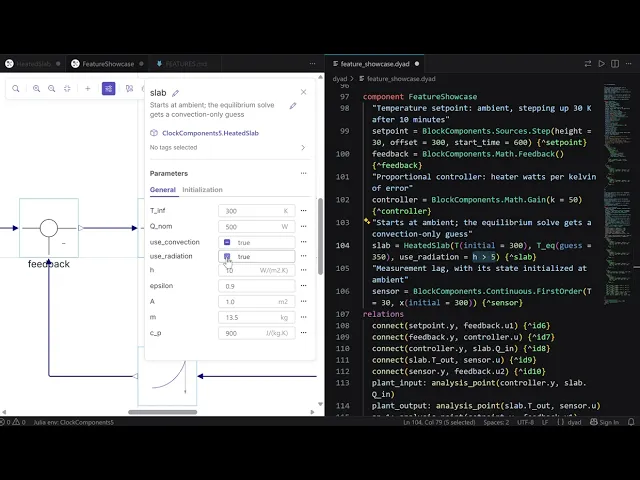Open the search tool in diagram toolbar
This screenshot has width=640, height=480.
tap(16, 89)
